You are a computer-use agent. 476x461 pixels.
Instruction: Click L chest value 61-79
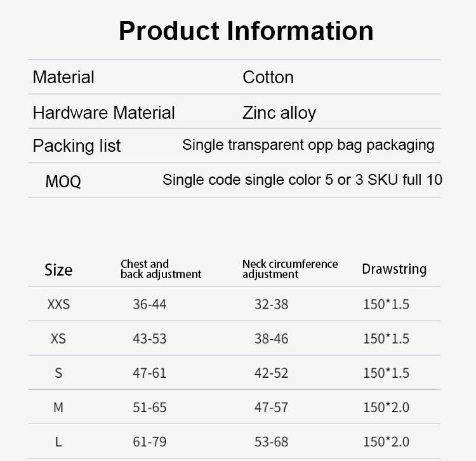click(x=149, y=442)
